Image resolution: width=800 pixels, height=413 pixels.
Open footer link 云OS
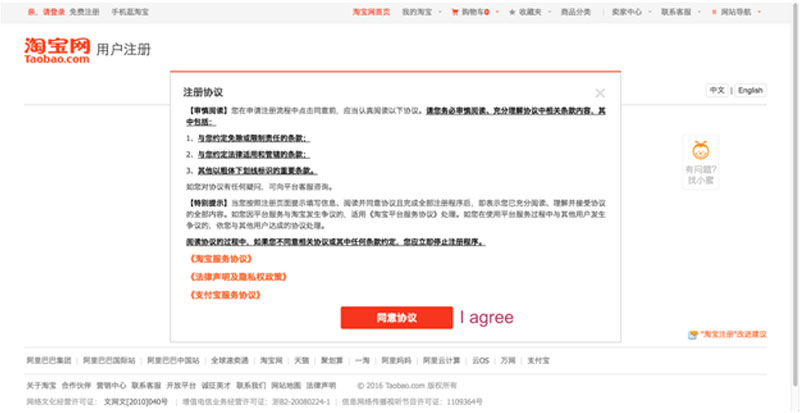point(481,360)
